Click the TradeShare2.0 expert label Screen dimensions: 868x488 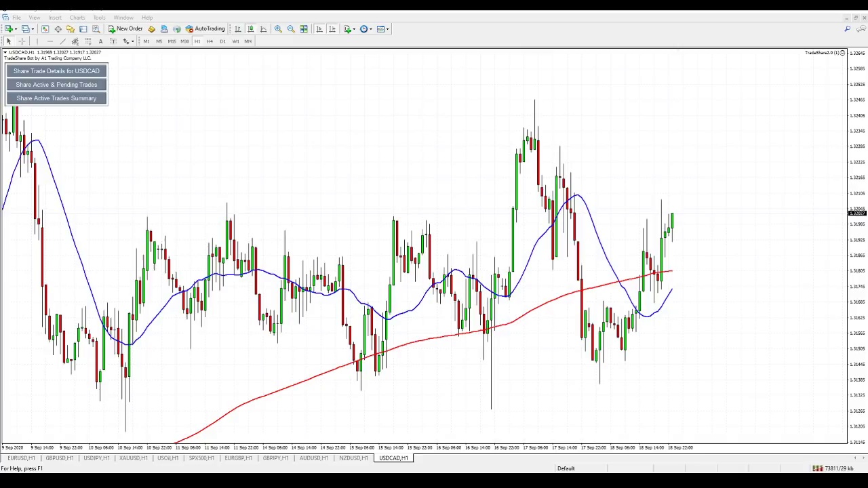tap(823, 53)
